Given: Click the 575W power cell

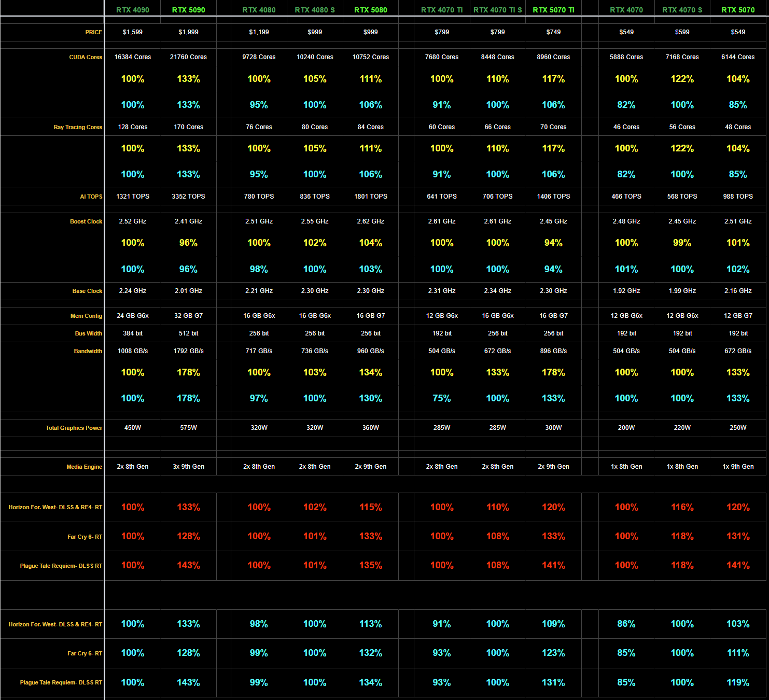Looking at the screenshot, I should pyautogui.click(x=188, y=428).
